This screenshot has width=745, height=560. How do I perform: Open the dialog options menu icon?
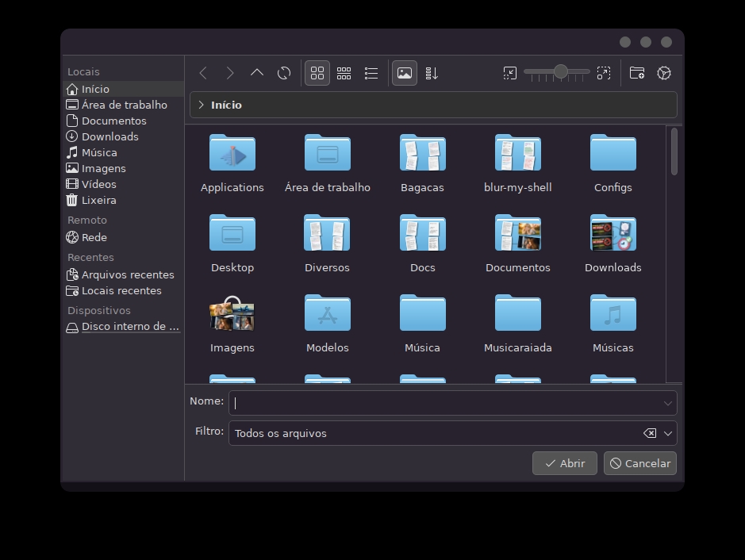tap(664, 73)
